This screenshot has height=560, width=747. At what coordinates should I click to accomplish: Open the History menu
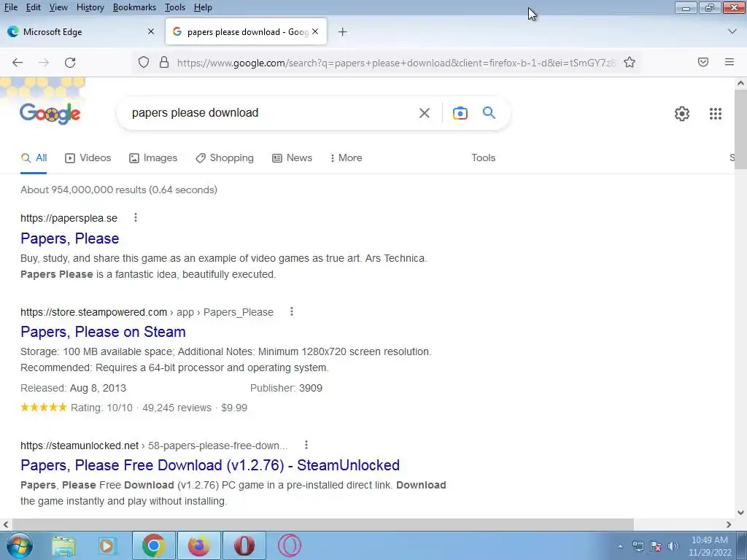pyautogui.click(x=90, y=7)
